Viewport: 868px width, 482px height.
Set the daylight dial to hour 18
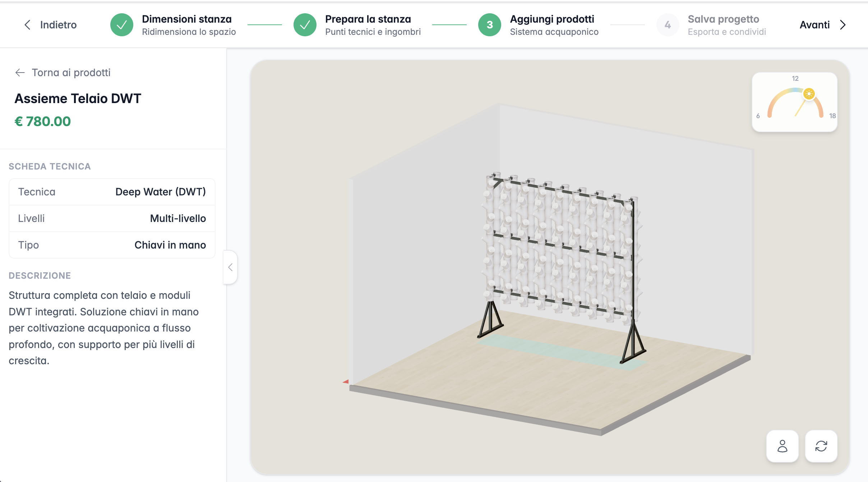(x=832, y=116)
